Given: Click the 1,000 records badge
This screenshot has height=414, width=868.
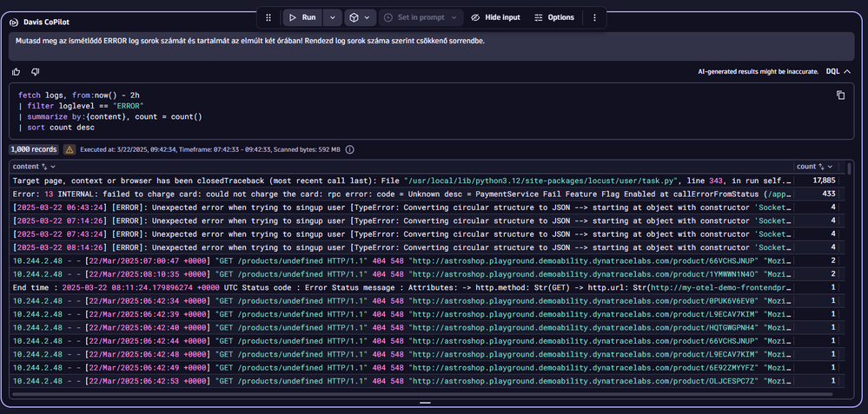Looking at the screenshot, I should tap(33, 149).
